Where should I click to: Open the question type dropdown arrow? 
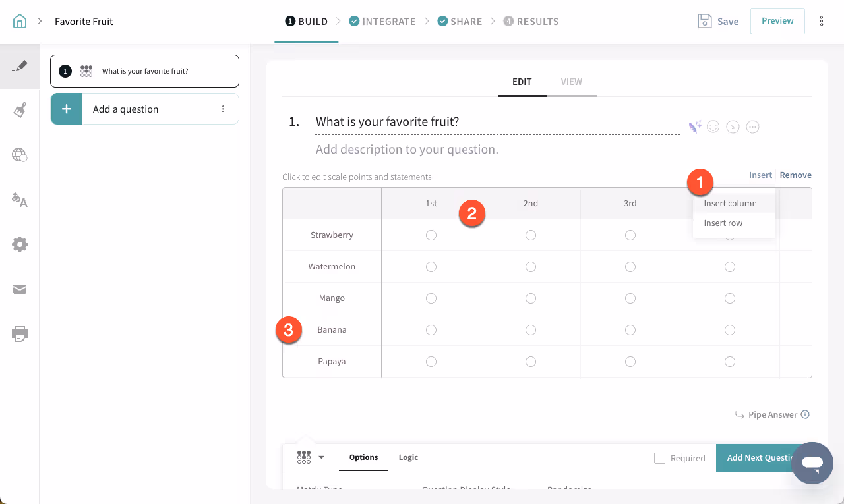pyautogui.click(x=322, y=457)
